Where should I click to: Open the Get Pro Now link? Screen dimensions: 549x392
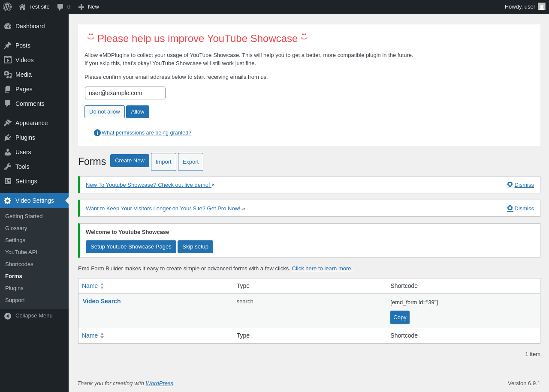point(164,208)
